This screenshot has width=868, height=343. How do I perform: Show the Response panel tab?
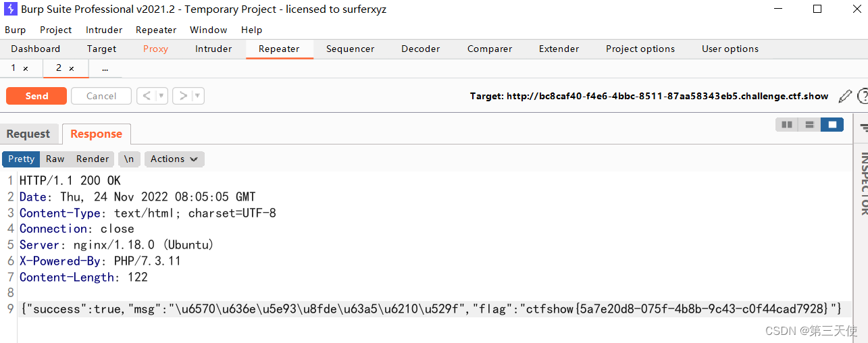[x=96, y=134]
